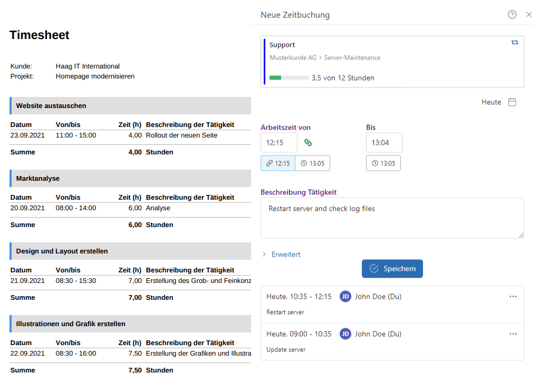Select the 13:05 chip under Arbeitszeit von

pyautogui.click(x=313, y=163)
